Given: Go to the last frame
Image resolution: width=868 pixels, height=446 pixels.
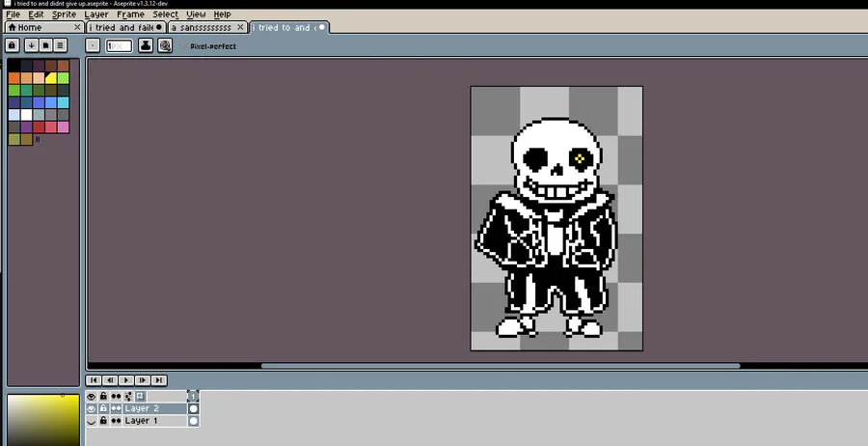Looking at the screenshot, I should 159,380.
